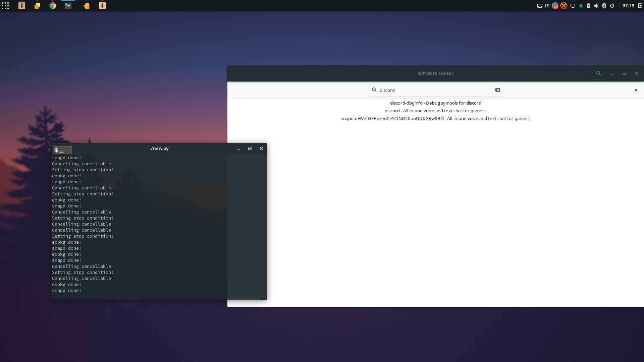Open the IE keyboard language indicator
The height and width of the screenshot is (362, 644).
click(547, 6)
